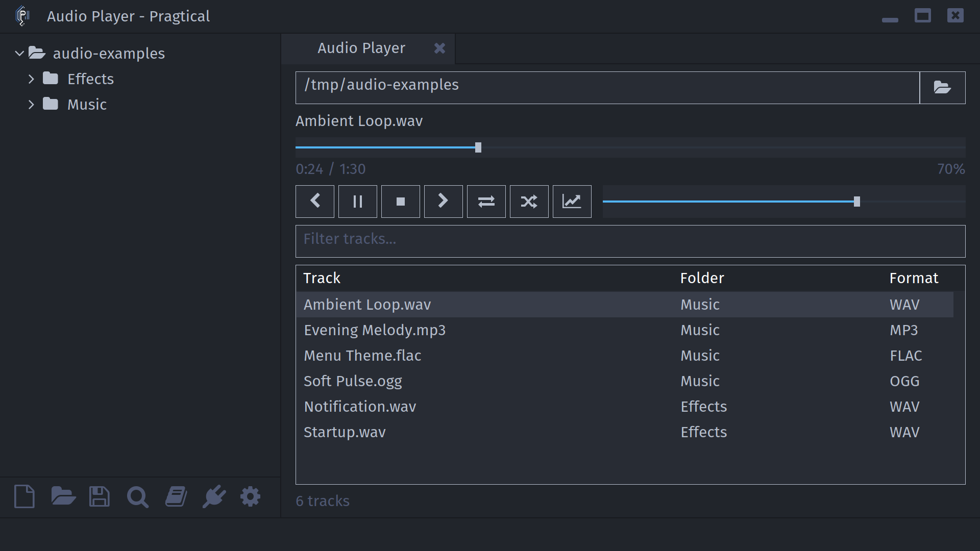Pause the current playback
The image size is (980, 551).
[358, 202]
